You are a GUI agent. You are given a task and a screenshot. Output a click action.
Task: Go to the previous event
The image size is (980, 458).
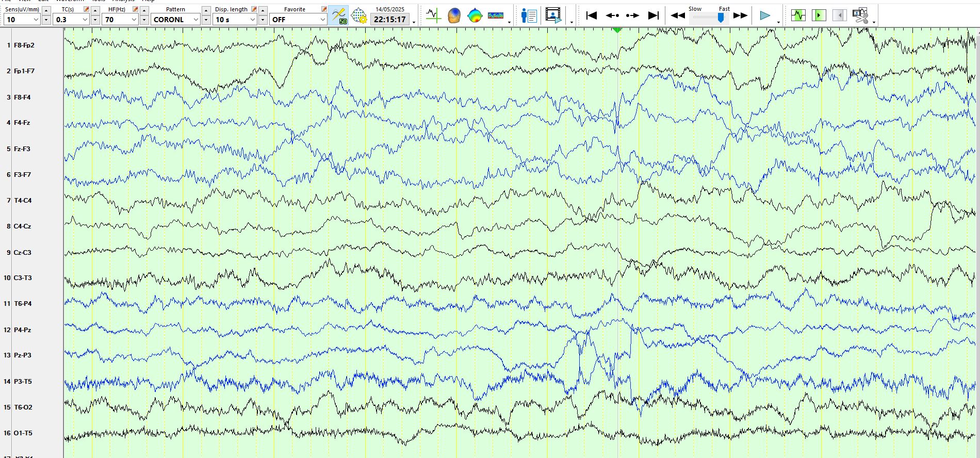612,15
